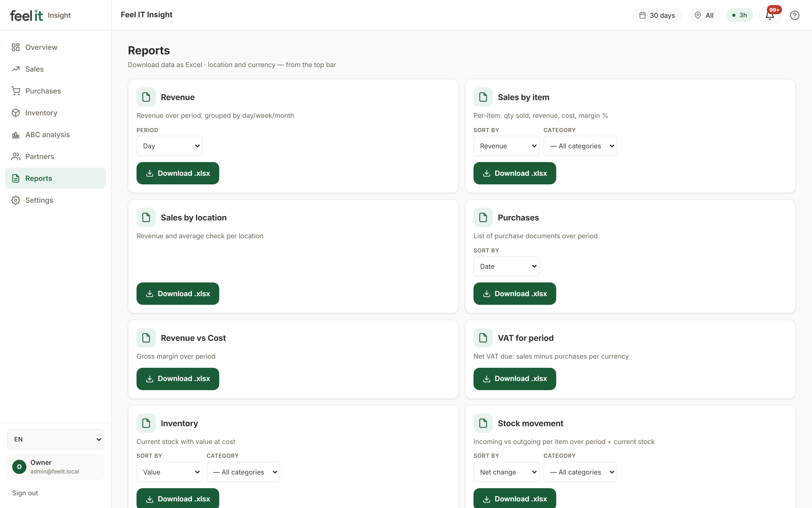The height and width of the screenshot is (508, 812).
Task: Open Sort by Date dropdown in Purchases
Action: [506, 266]
